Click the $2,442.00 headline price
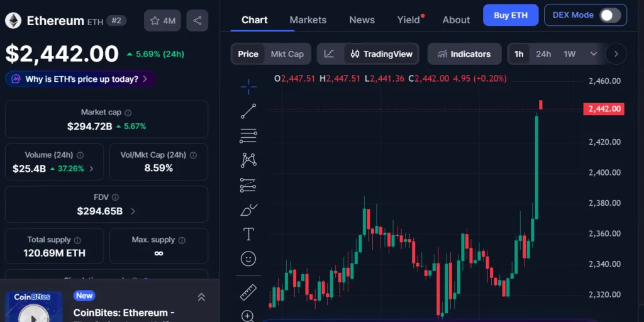644x322 pixels. click(62, 54)
